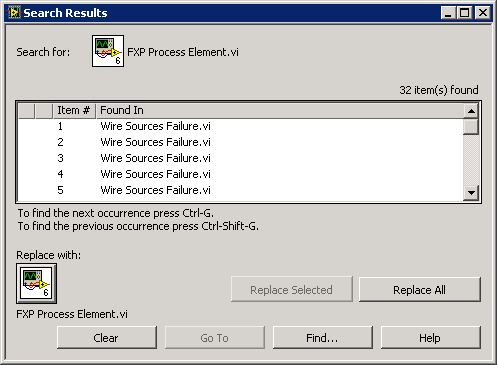This screenshot has width=497, height=365.
Task: Click the Replace All button
Action: [420, 289]
